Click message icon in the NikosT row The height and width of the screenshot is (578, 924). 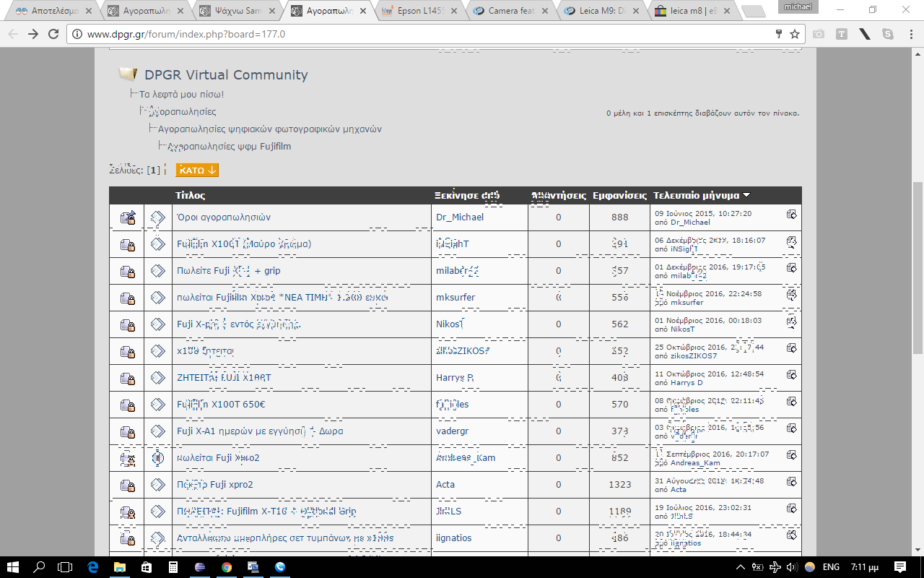[x=157, y=324]
